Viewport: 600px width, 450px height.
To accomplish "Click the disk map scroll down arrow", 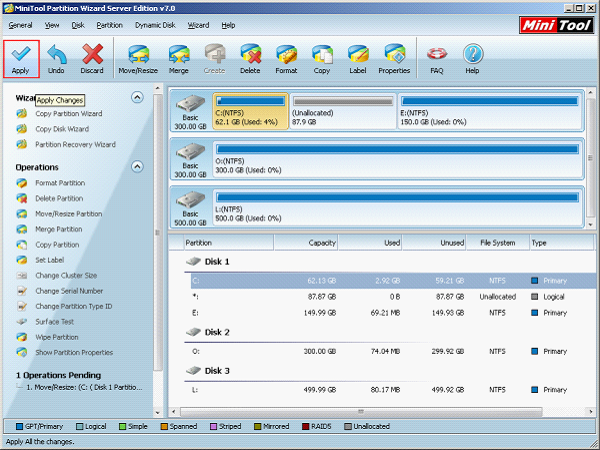I will pyautogui.click(x=590, y=225).
